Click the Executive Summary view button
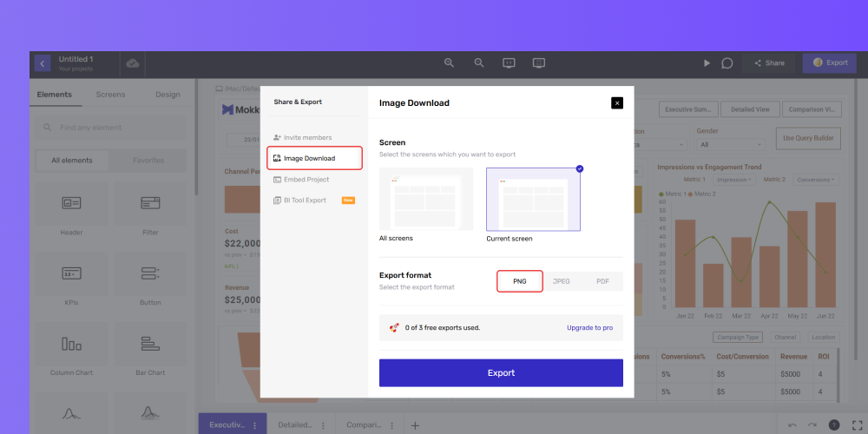The height and width of the screenshot is (434, 868). click(688, 109)
